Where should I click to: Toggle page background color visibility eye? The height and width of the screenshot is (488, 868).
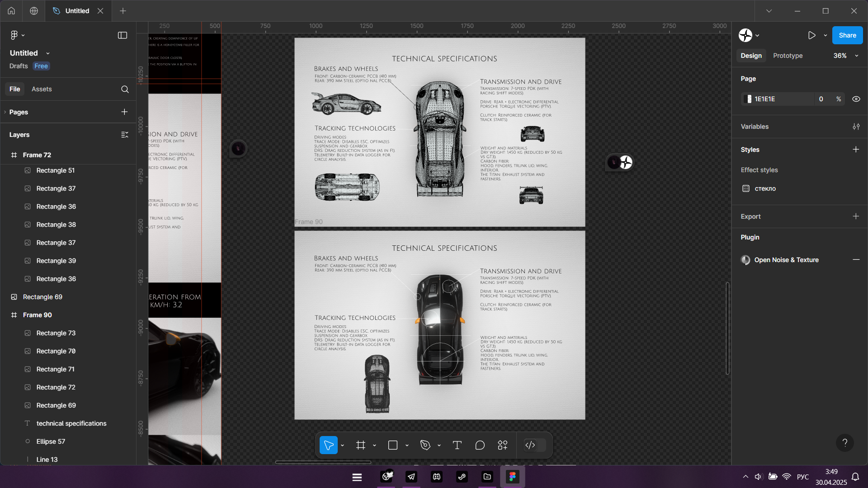(856, 99)
